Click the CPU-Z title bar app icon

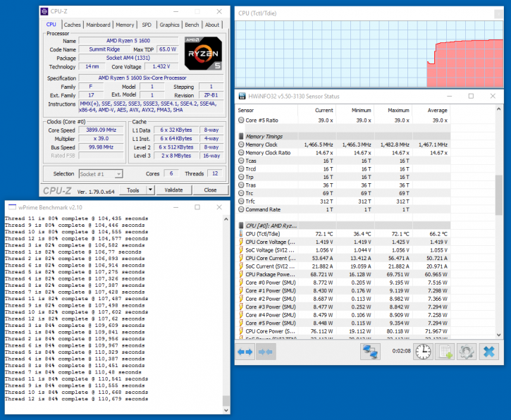click(44, 11)
